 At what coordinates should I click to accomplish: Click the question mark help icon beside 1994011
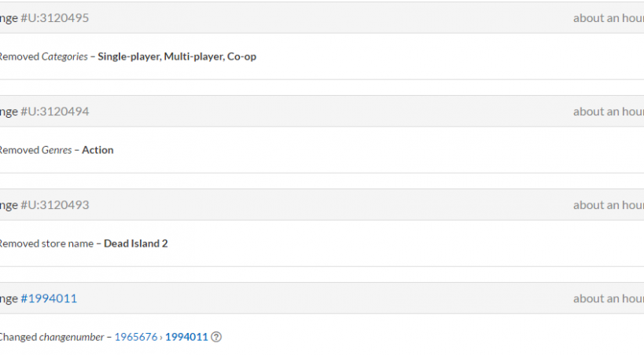pyautogui.click(x=216, y=337)
